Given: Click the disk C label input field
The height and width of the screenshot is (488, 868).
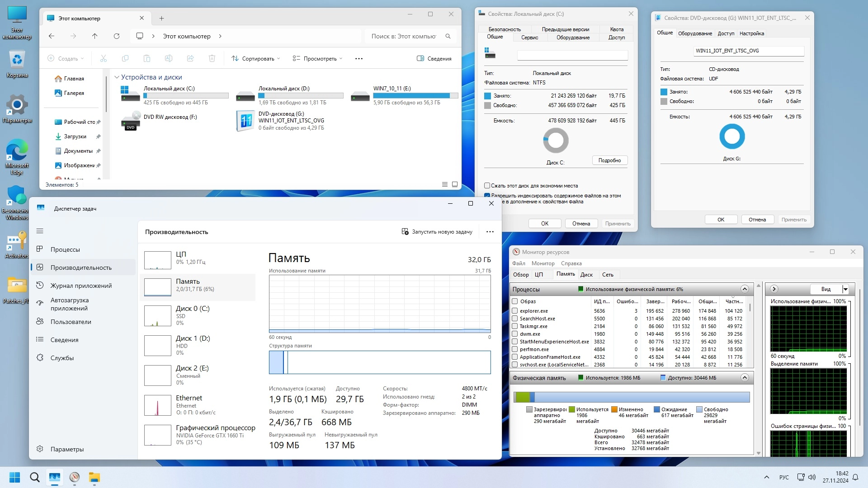Looking at the screenshot, I should point(572,55).
